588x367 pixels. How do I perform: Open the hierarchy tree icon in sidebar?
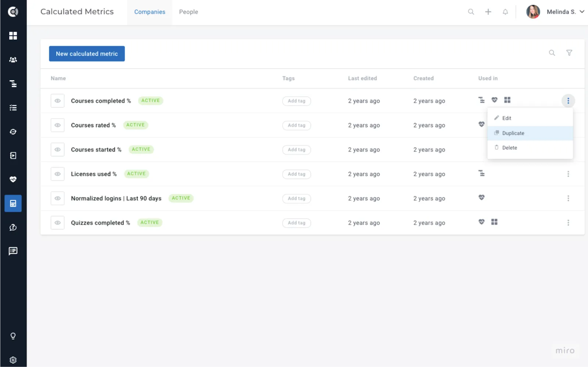pos(13,84)
